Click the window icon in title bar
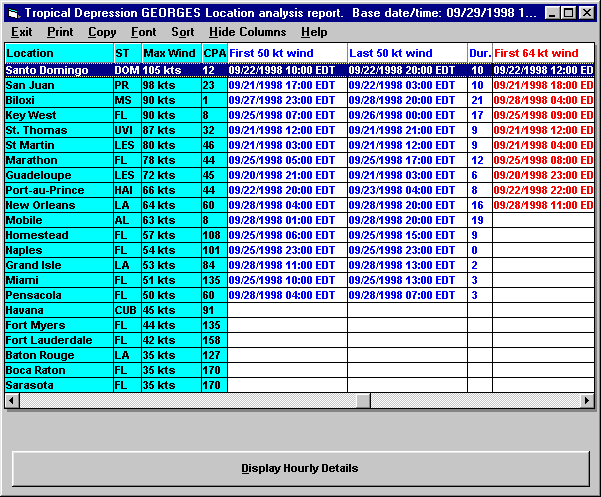Screen dimensions: 601x497 click(13, 13)
